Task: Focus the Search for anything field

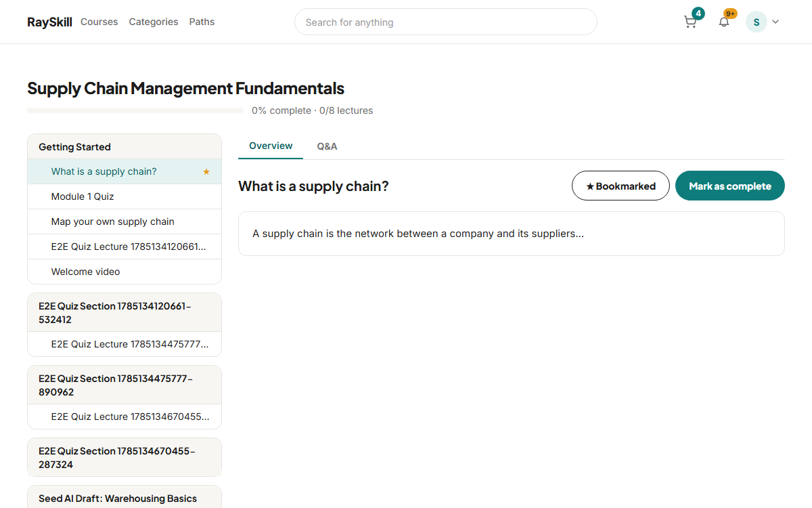Action: click(446, 22)
